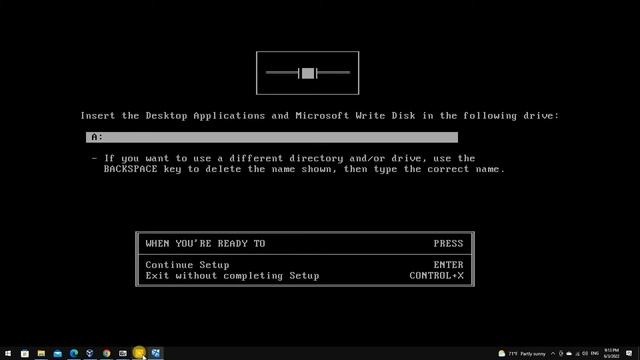
Task: Open File Explorer from the taskbar
Action: (41, 353)
